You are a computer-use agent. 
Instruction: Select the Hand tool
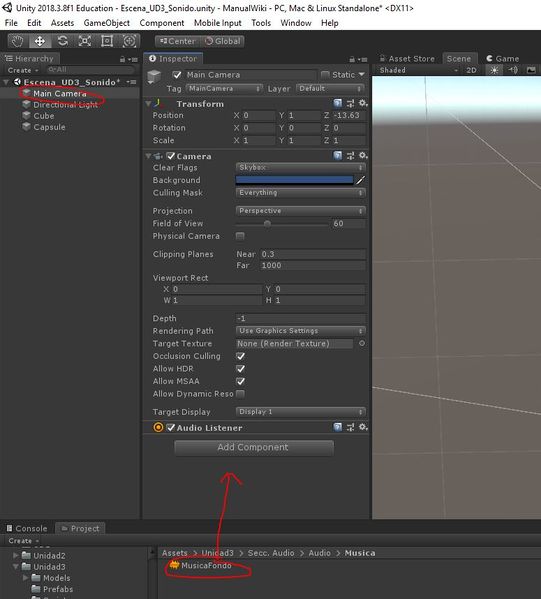(x=17, y=41)
